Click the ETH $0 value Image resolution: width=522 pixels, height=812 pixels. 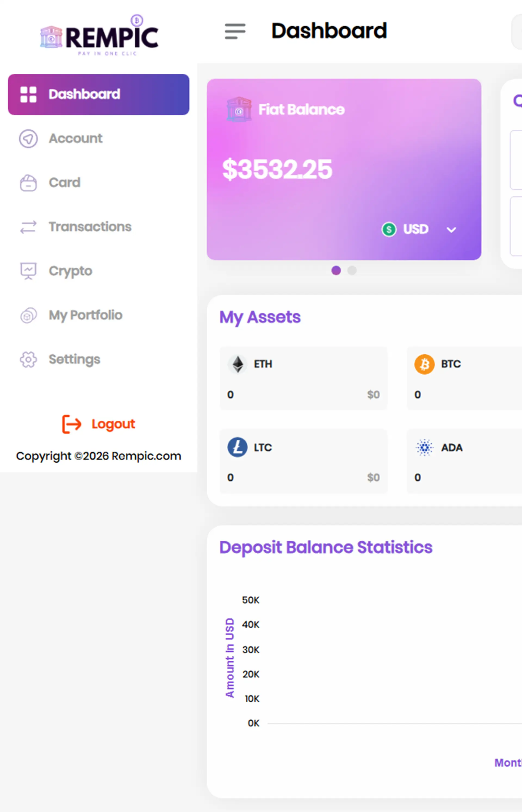click(x=373, y=395)
